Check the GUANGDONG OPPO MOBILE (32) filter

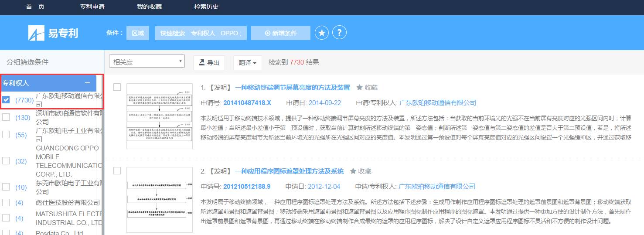point(6,161)
